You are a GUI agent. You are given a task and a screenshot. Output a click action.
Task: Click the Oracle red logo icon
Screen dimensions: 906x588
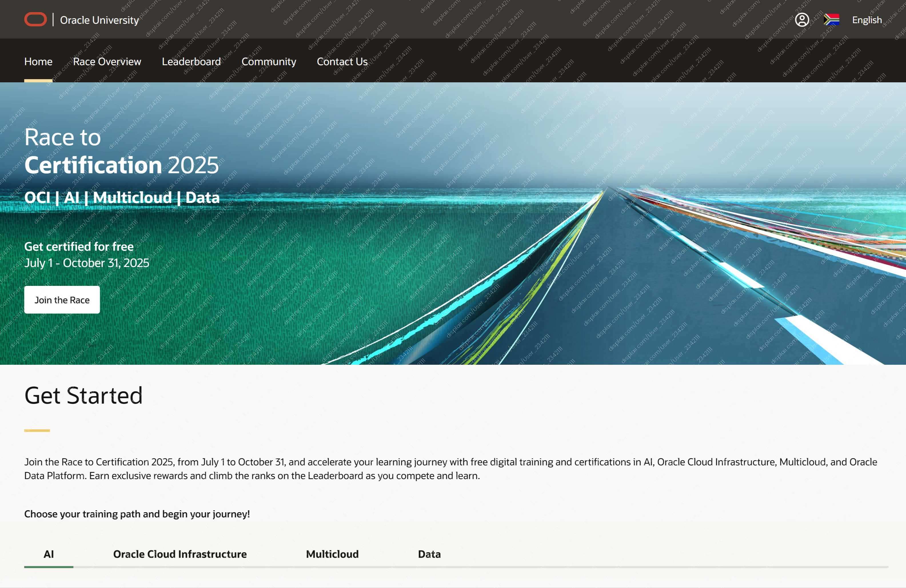coord(35,19)
